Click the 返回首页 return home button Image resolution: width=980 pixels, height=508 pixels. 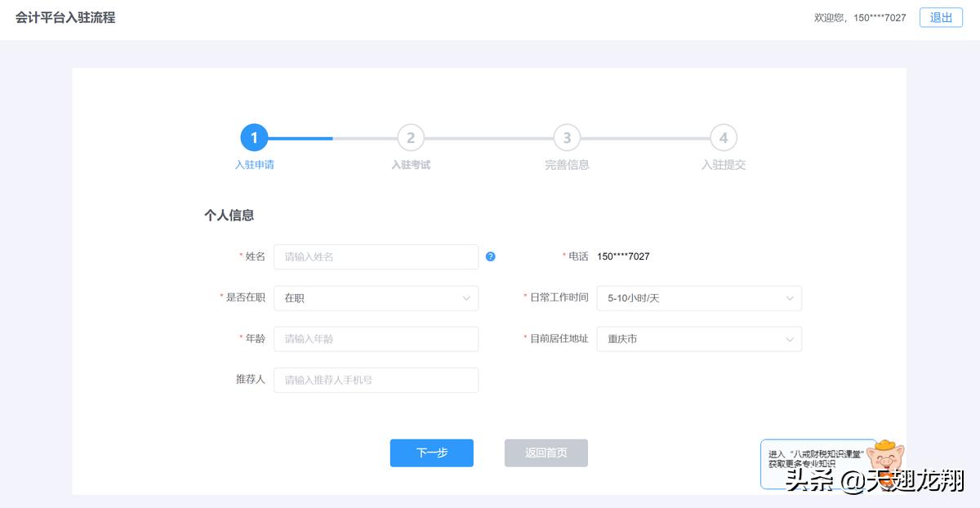click(546, 452)
